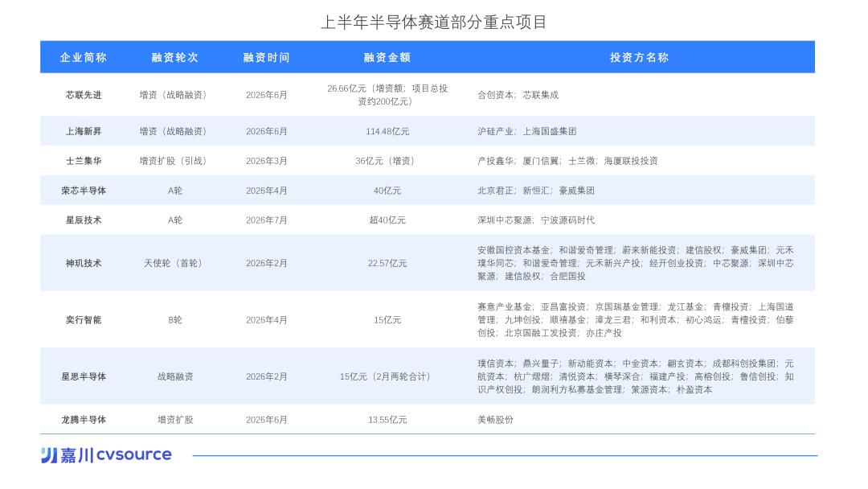Click 战略融资 in 星思半导体 row
The height and width of the screenshot is (489, 868).
pyautogui.click(x=175, y=376)
